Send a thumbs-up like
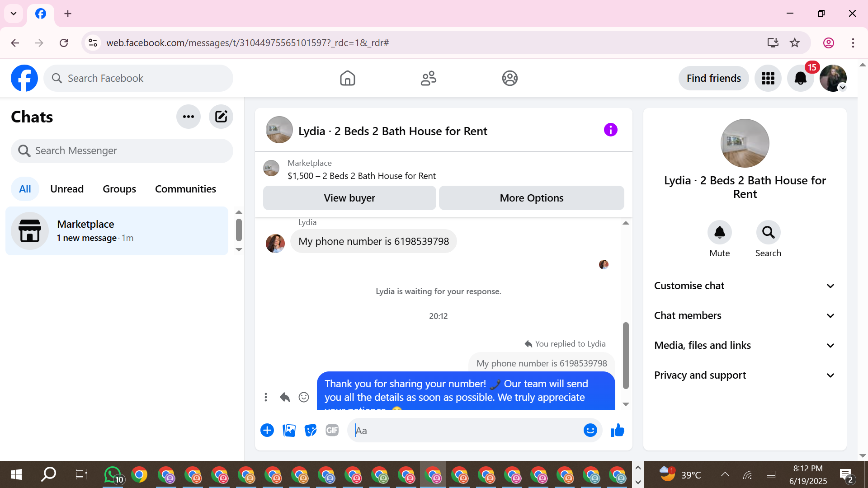The image size is (868, 488). click(x=617, y=430)
